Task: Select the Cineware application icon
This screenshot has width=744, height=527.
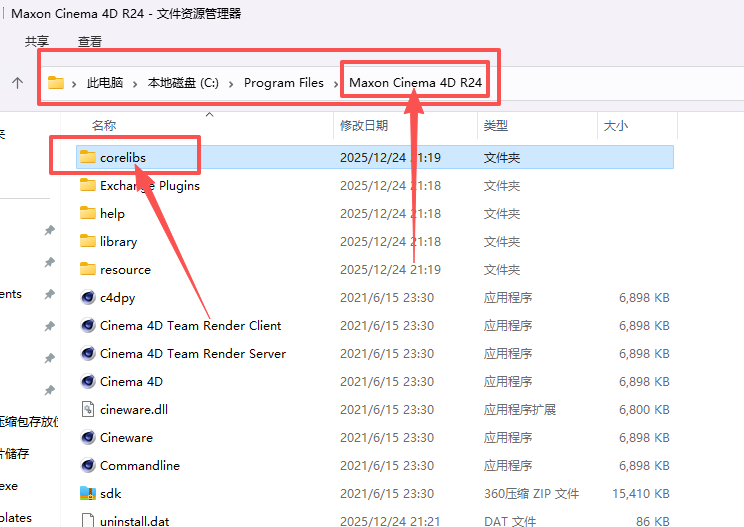Action: [88, 437]
